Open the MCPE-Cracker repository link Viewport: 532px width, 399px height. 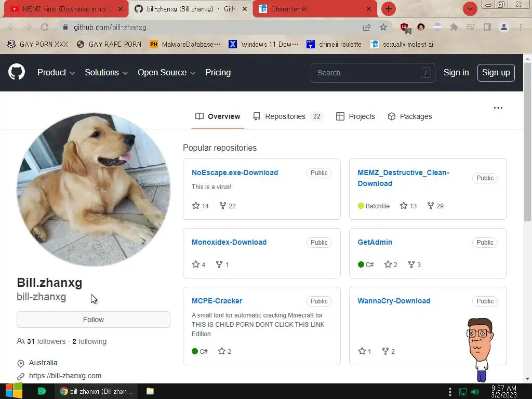tap(217, 301)
